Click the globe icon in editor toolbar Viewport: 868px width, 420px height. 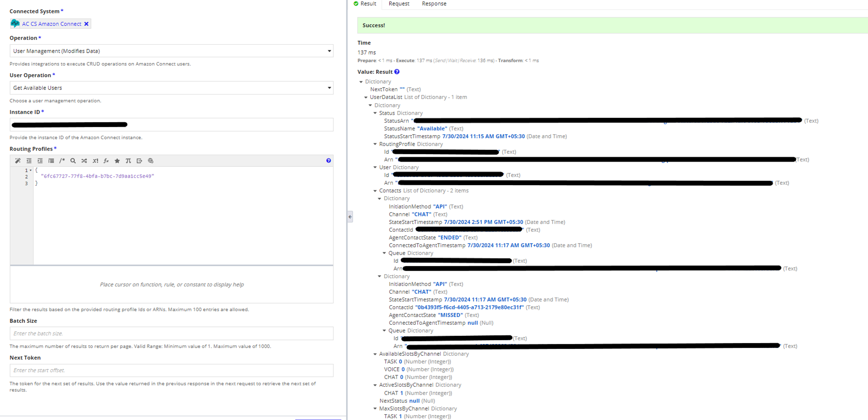[x=151, y=161]
